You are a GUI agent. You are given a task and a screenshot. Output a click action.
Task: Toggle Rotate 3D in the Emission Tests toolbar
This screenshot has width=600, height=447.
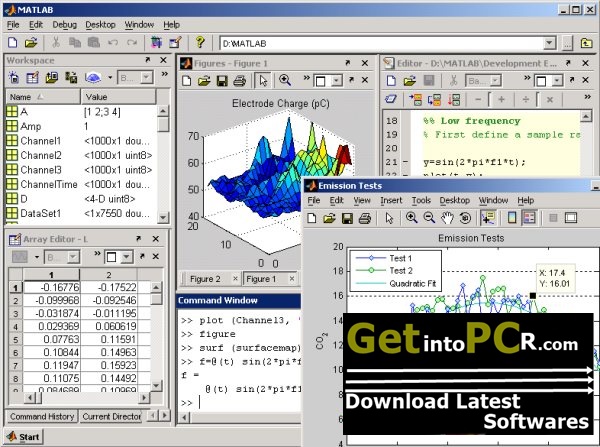(x=465, y=218)
